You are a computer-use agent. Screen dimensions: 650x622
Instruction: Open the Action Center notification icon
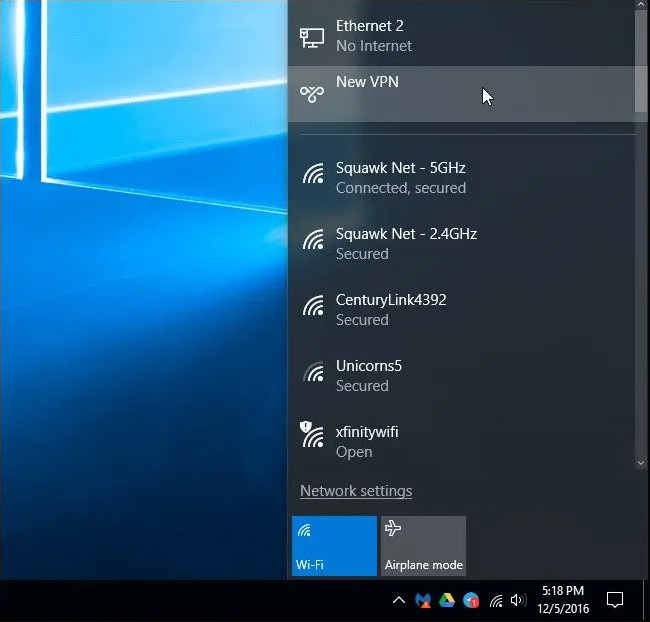tap(616, 600)
